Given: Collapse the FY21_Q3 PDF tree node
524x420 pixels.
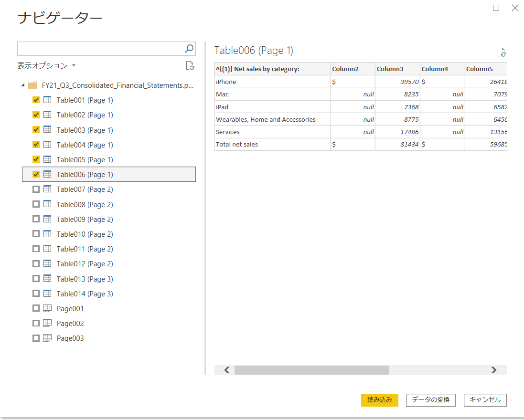Looking at the screenshot, I should pyautogui.click(x=23, y=85).
